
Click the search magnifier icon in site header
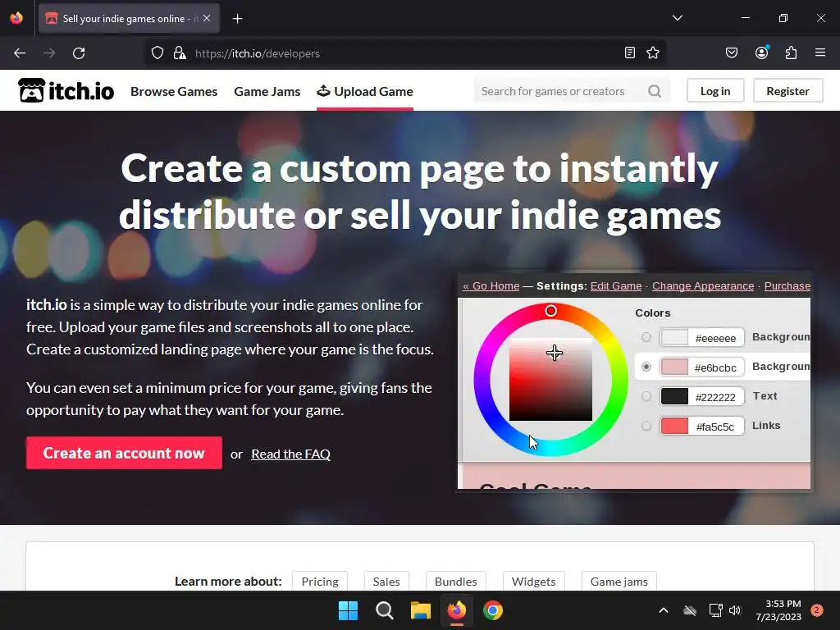pyautogui.click(x=654, y=91)
